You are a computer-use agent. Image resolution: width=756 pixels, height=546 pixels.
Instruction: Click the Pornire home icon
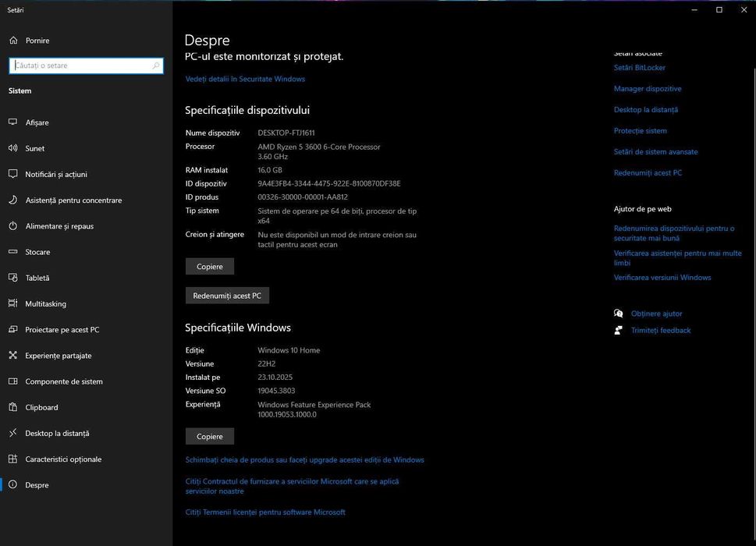(13, 41)
